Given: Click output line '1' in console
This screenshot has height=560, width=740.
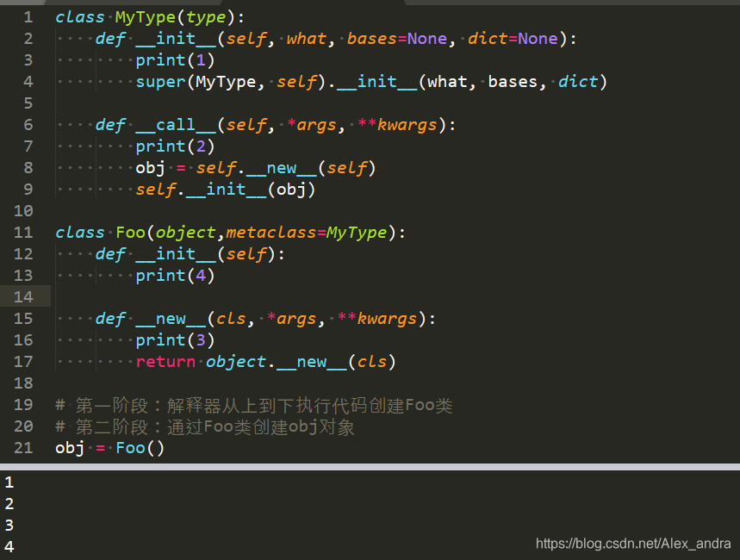Looking at the screenshot, I should [x=9, y=482].
